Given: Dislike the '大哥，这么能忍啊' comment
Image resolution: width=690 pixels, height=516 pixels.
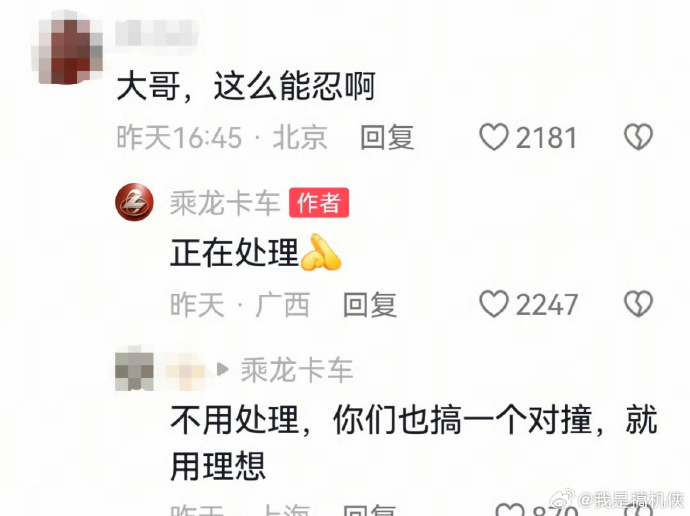Looking at the screenshot, I should pyautogui.click(x=638, y=137).
